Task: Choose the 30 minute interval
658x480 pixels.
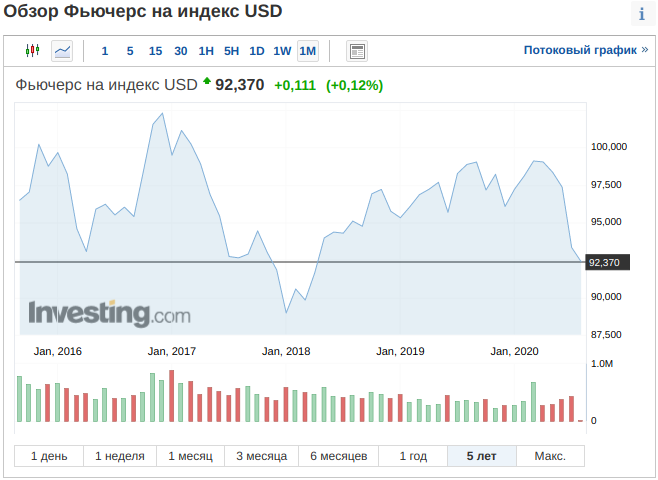Action: pyautogui.click(x=180, y=51)
